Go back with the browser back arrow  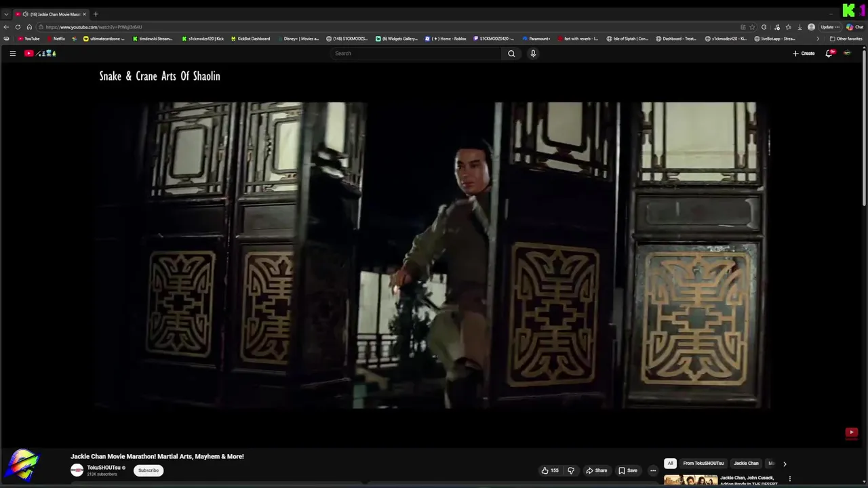6,27
